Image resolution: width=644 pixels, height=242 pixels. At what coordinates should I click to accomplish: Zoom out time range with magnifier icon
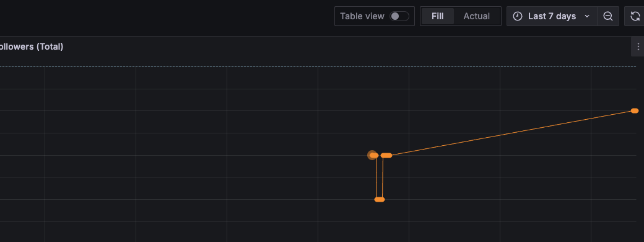click(x=608, y=16)
